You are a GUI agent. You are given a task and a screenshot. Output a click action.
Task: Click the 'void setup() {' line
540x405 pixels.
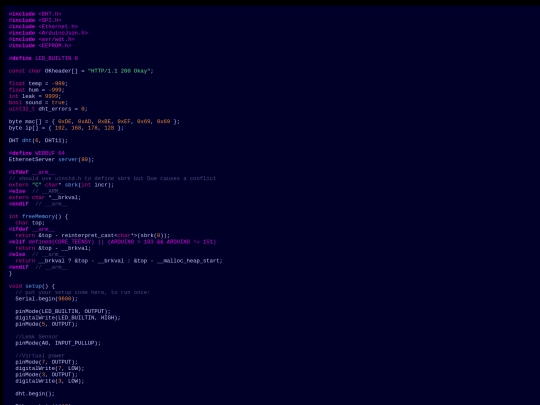click(32, 286)
